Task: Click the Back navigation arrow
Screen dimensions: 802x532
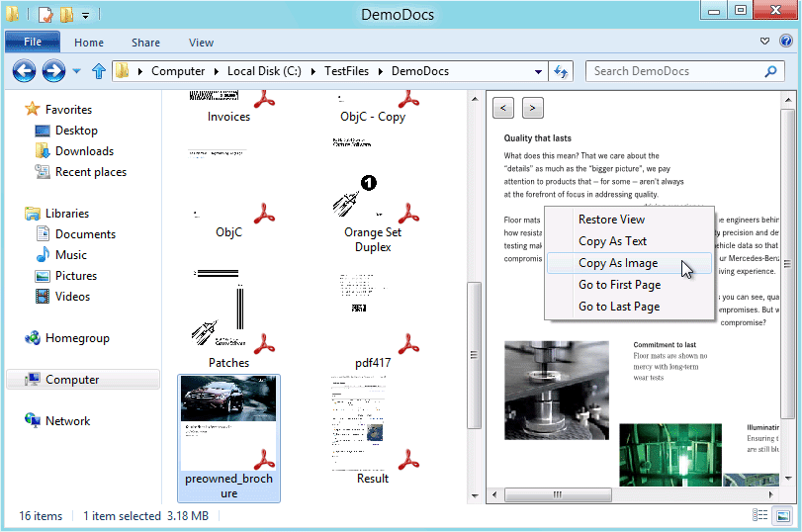Action: (24, 71)
